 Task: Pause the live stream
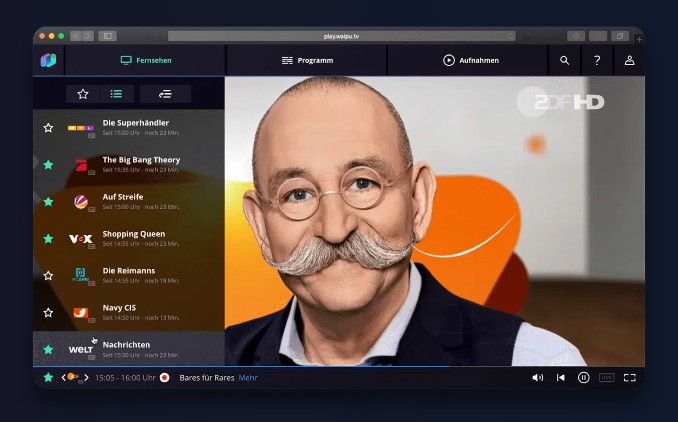tap(583, 377)
